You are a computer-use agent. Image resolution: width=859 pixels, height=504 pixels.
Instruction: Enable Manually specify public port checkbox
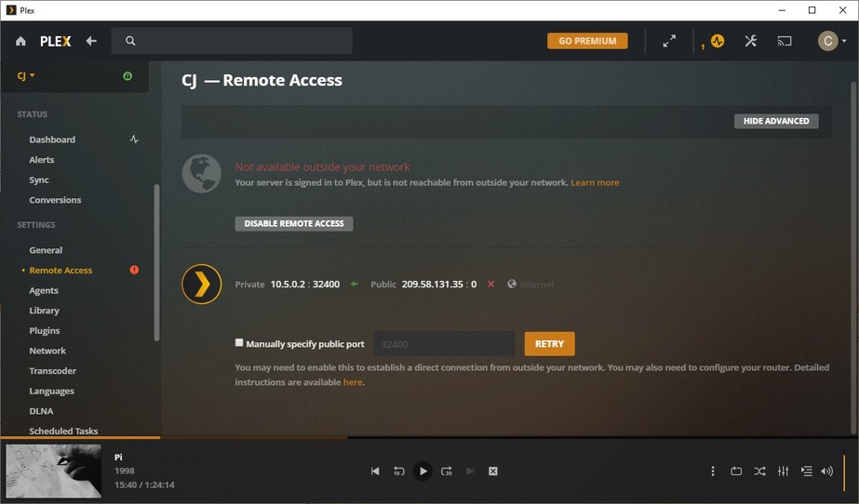(x=239, y=342)
